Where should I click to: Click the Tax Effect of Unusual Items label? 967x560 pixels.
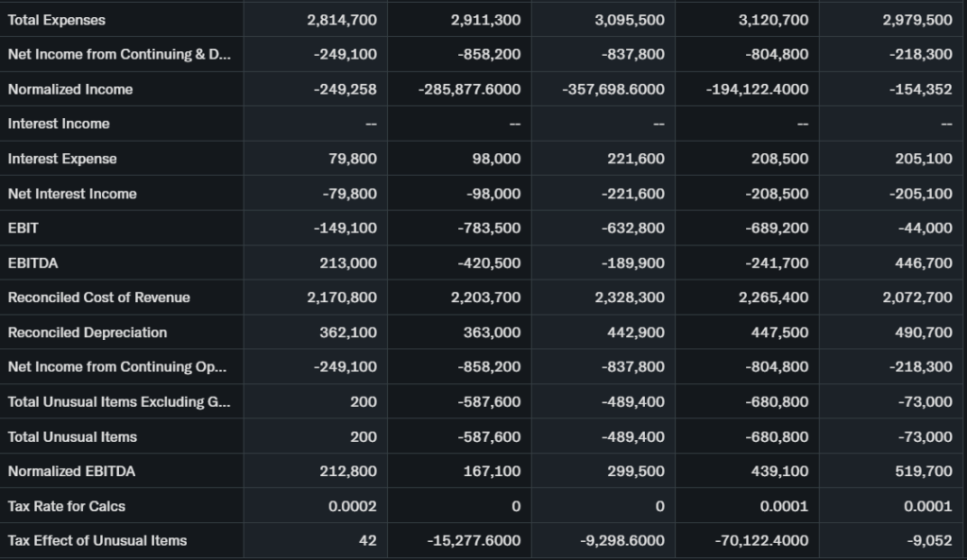click(97, 540)
